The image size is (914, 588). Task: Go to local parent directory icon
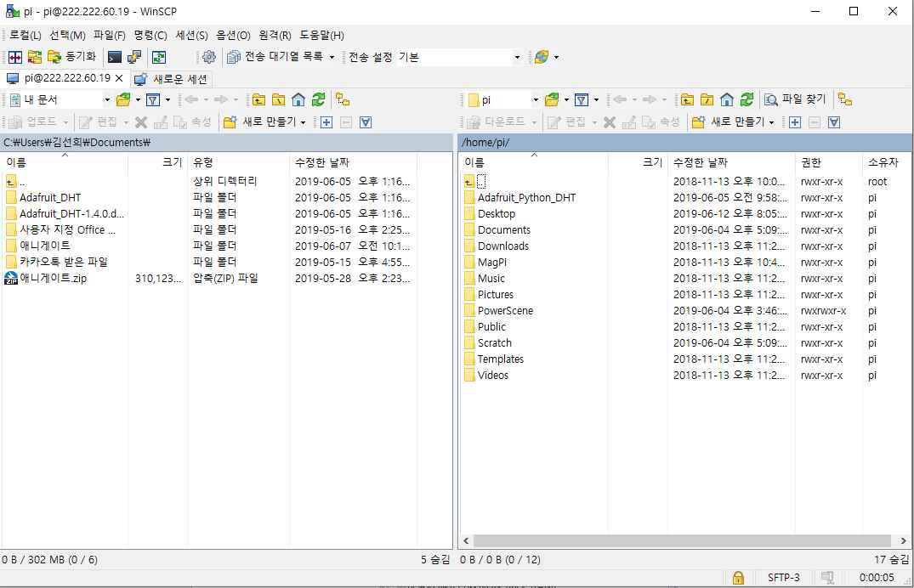click(x=258, y=99)
